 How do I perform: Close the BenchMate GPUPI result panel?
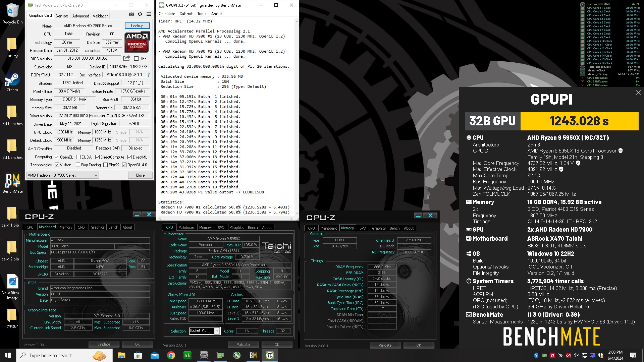pos(638,93)
